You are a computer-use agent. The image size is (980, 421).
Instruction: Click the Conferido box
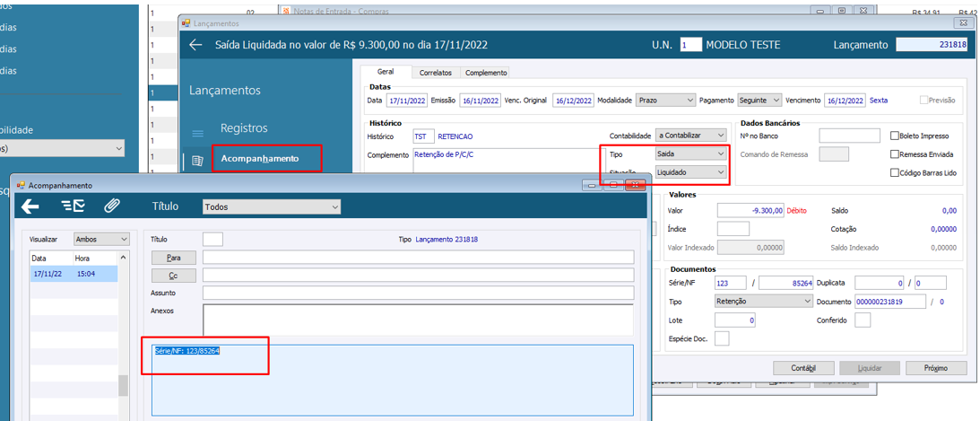(863, 320)
